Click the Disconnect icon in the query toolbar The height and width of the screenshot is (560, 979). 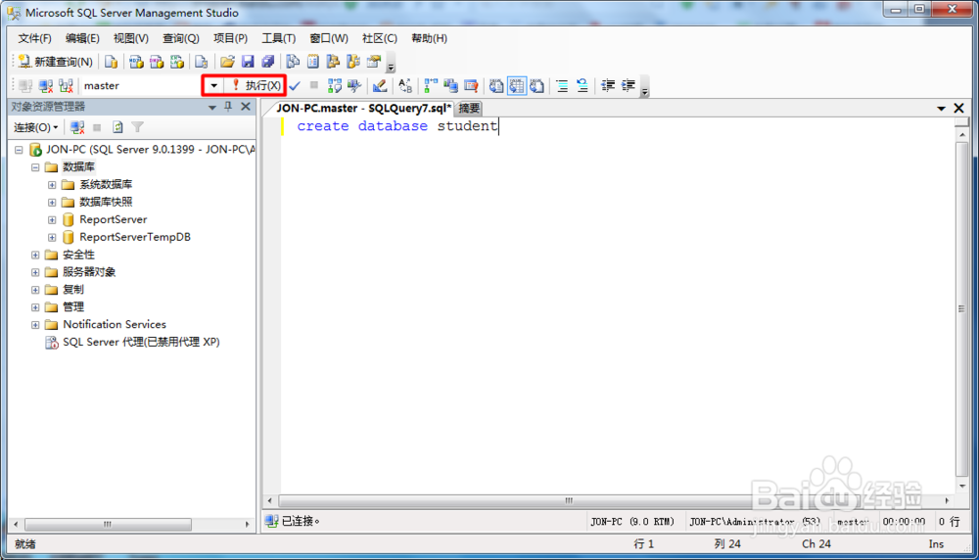click(x=46, y=85)
